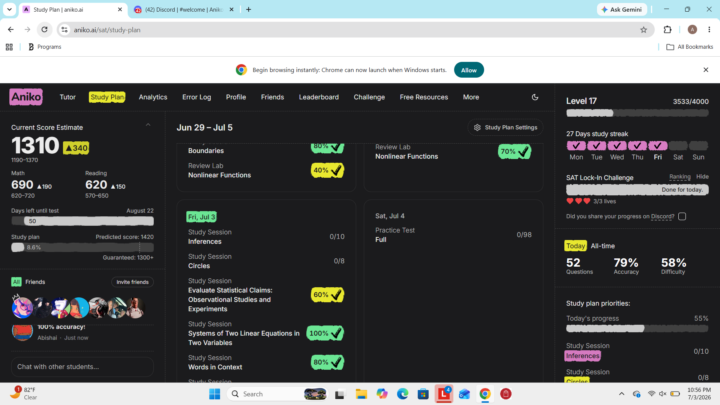The width and height of the screenshot is (720, 405).
Task: Click Allow on the Chrome banner
Action: click(x=468, y=70)
